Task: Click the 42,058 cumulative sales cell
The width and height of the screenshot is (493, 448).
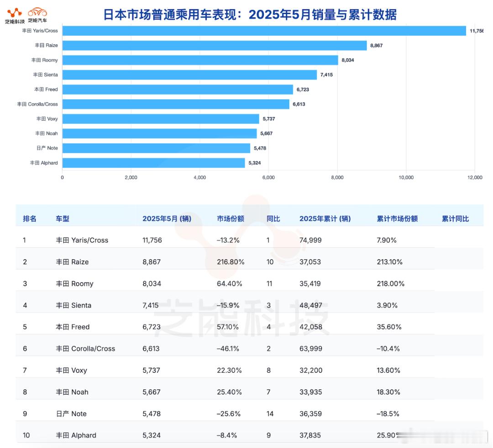Action: pos(311,327)
